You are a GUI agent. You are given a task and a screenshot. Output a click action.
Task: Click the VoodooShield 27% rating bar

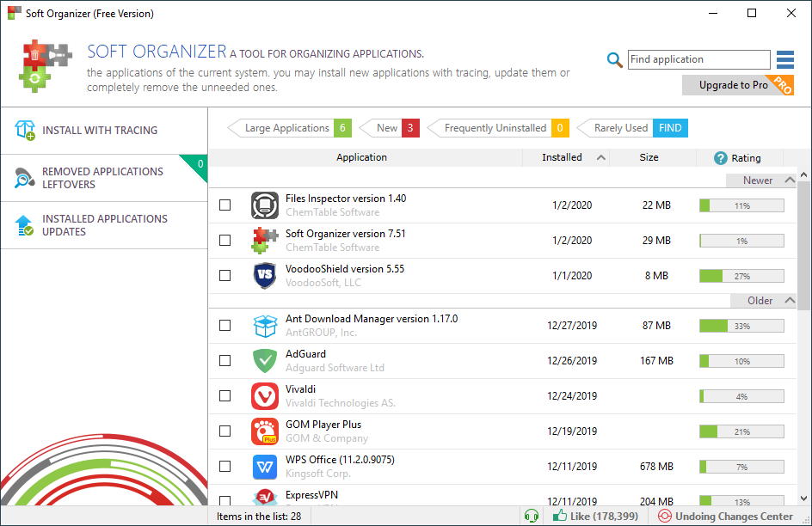tap(741, 276)
